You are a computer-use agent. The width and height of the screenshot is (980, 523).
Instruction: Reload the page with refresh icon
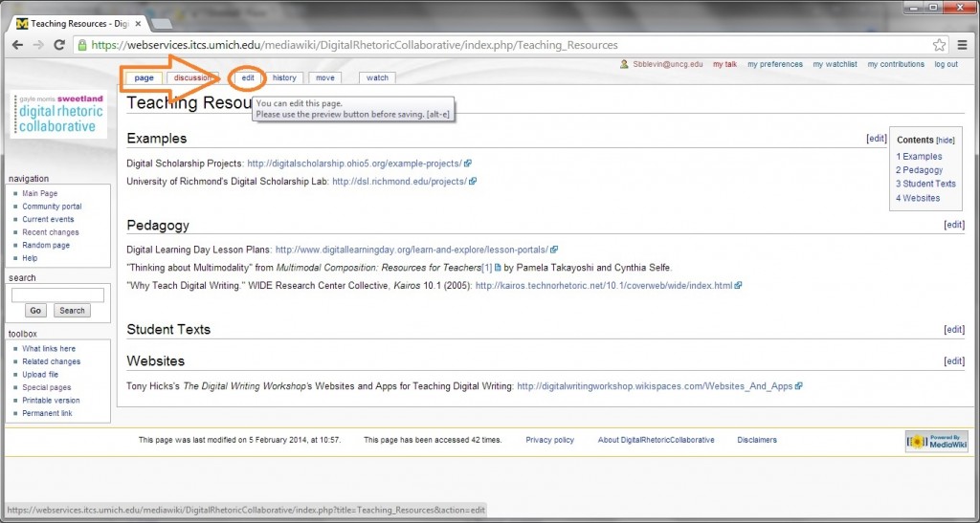59,45
